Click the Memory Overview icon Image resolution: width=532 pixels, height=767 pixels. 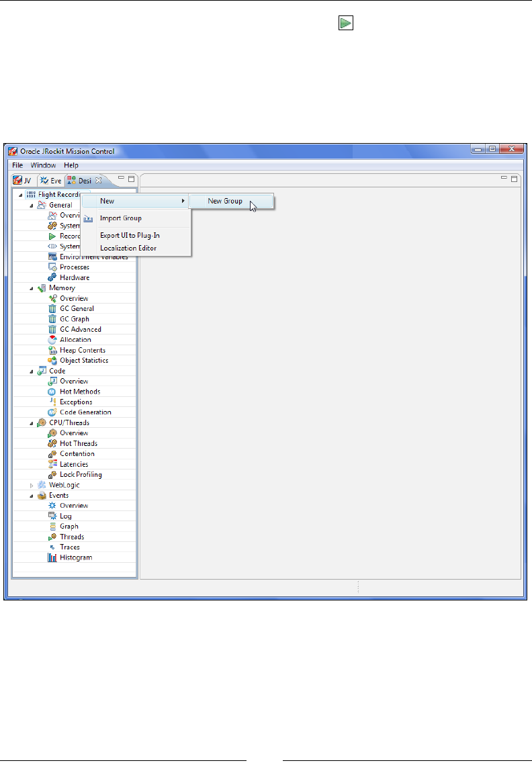pyautogui.click(x=52, y=298)
